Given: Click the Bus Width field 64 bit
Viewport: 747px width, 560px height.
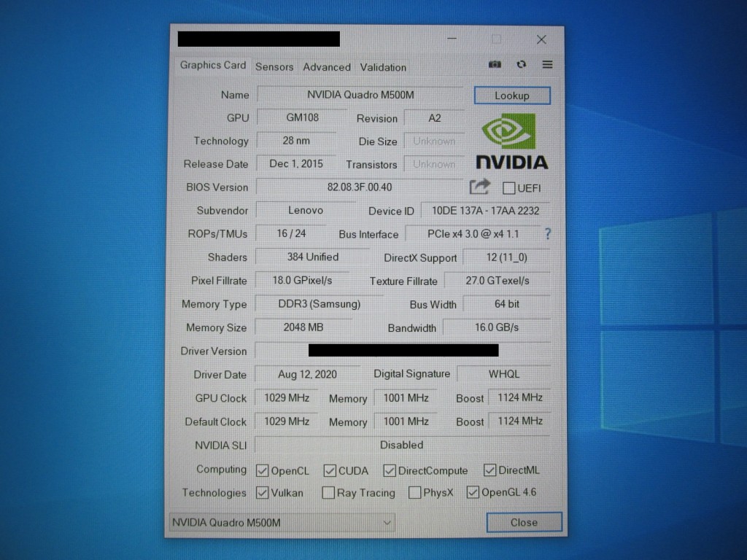Looking at the screenshot, I should (x=507, y=304).
